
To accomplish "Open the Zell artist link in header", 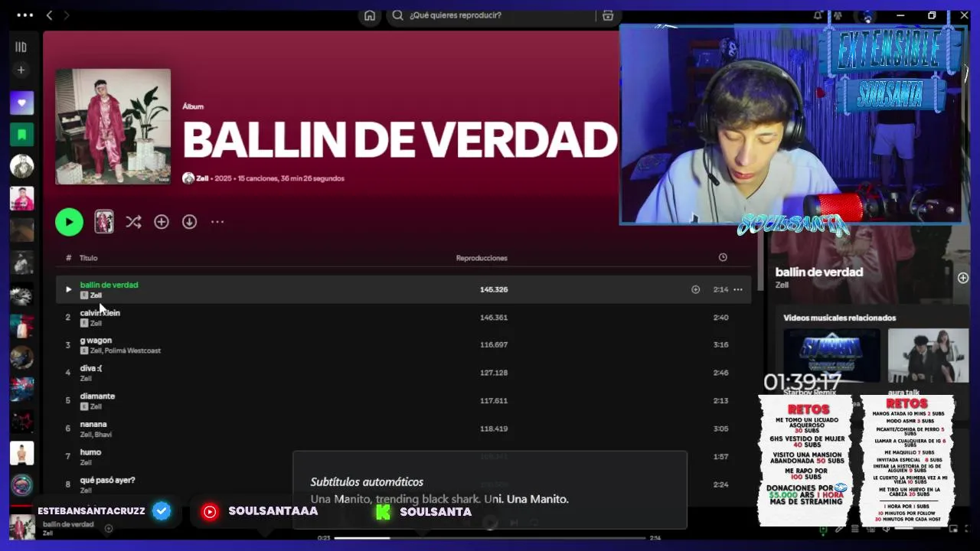I will click(x=202, y=178).
